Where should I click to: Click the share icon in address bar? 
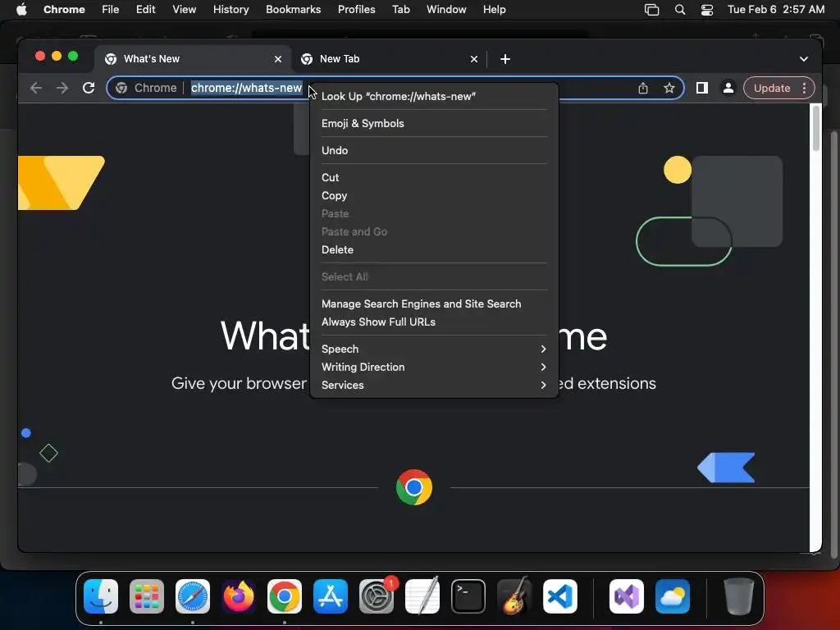643,88
